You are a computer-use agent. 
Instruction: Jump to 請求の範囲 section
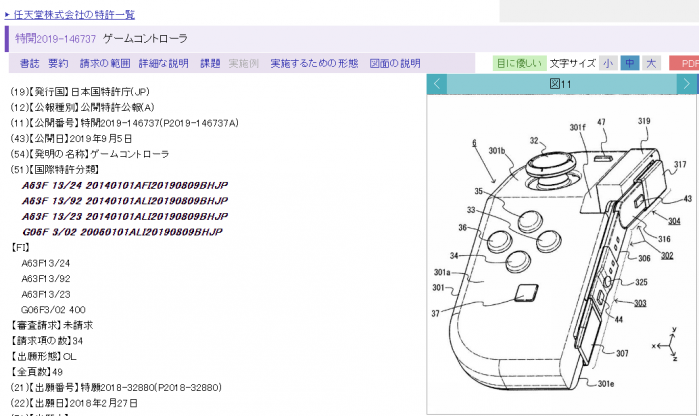(105, 63)
